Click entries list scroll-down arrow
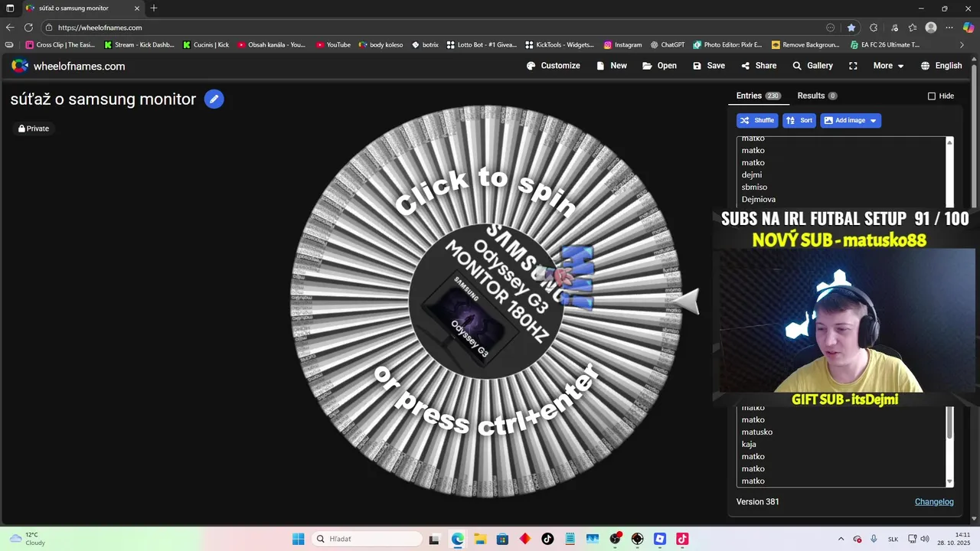Screen dimensions: 980x551 [x=950, y=482]
